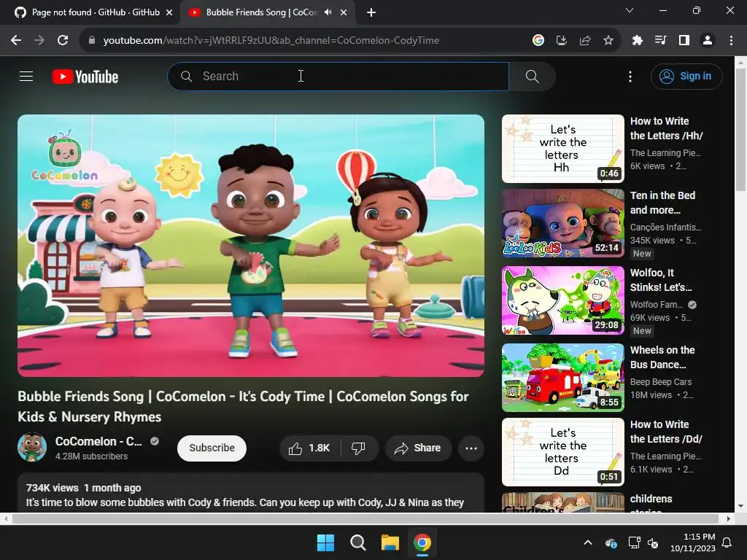Open 'Ten in the Bed' video thumbnail
Viewport: 747px width, 560px height.
click(x=562, y=223)
